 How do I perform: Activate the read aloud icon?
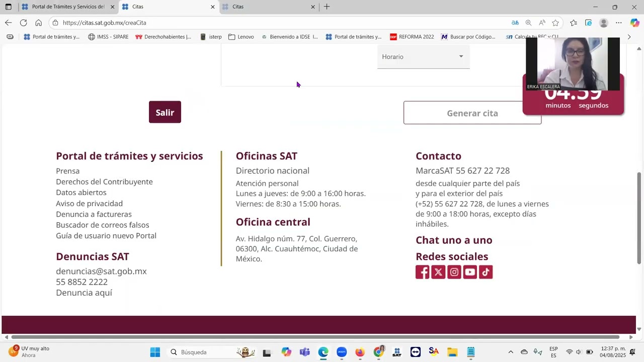(x=542, y=23)
